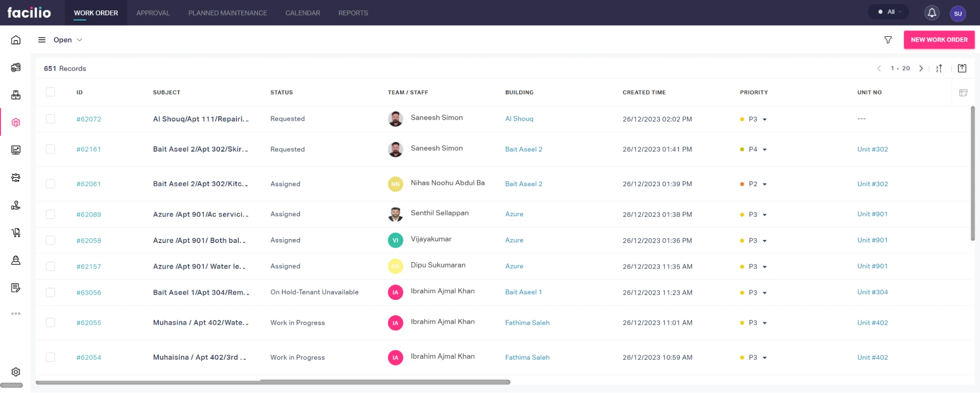Toggle the select-all header checkbox
This screenshot has height=393, width=980.
click(x=50, y=92)
